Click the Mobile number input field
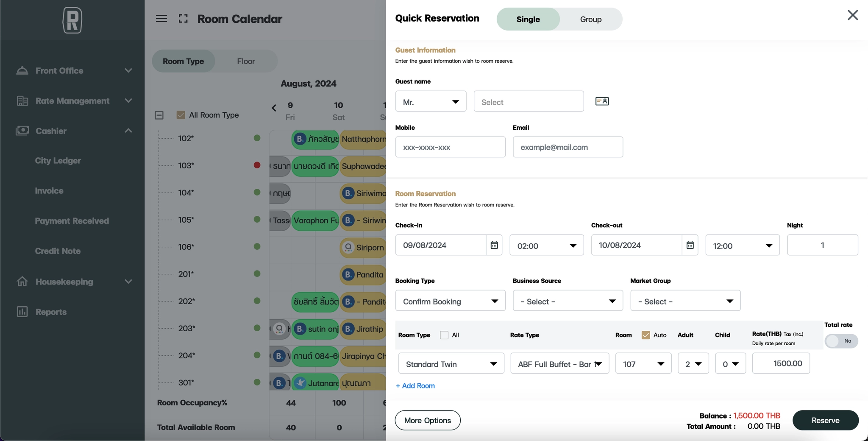Screen dimensions: 868x441 pyautogui.click(x=450, y=147)
